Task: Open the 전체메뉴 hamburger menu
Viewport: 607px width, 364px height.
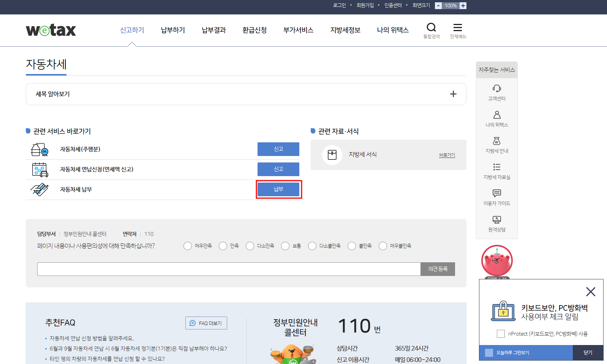Action: tap(458, 27)
